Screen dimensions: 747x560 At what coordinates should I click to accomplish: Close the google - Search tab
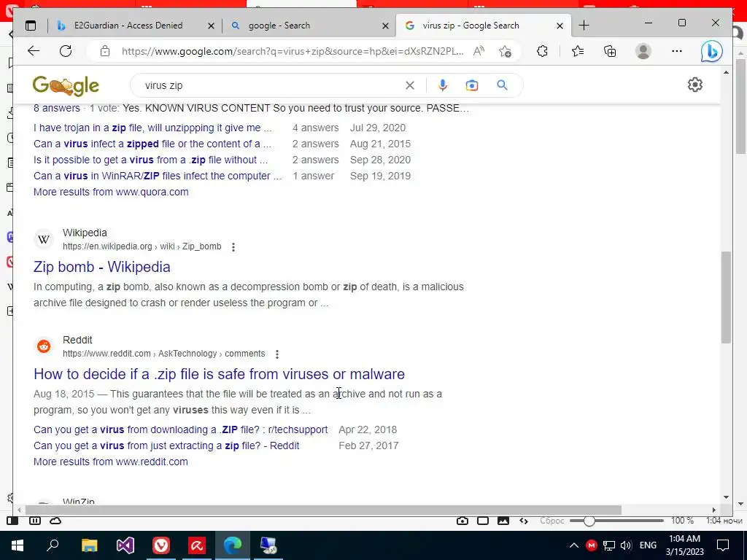[385, 26]
